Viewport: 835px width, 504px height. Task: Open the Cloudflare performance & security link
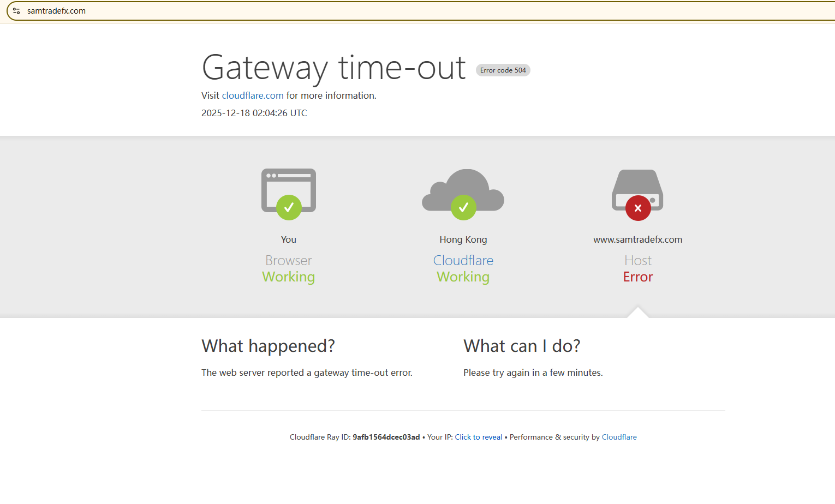coord(619,437)
